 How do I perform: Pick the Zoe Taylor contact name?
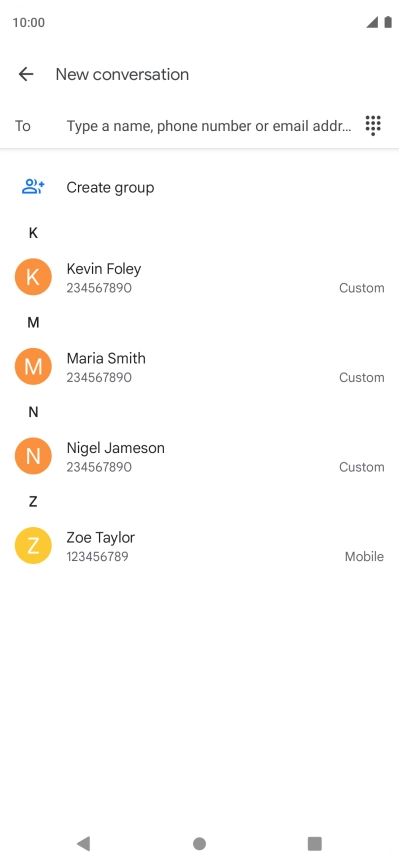(x=101, y=537)
